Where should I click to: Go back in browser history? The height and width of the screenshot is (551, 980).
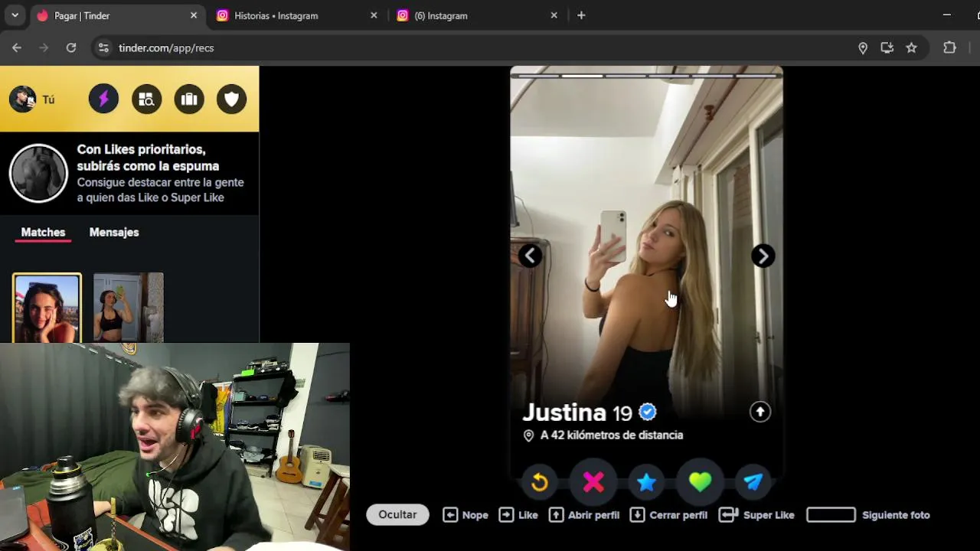click(x=17, y=47)
